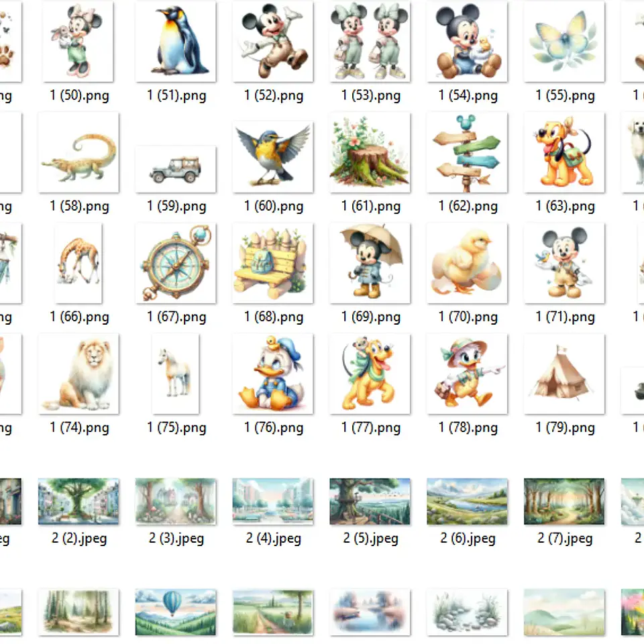Open the chick file 1 (70).png
The image size is (644, 644).
click(x=467, y=263)
